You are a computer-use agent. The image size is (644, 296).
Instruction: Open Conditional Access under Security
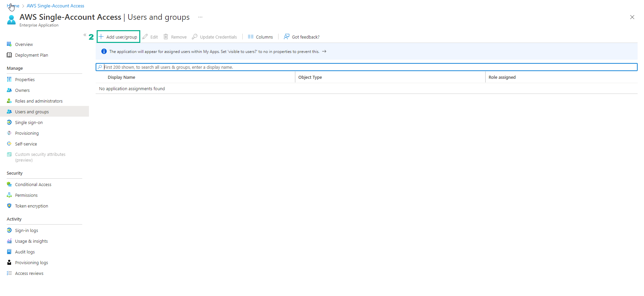33,184
